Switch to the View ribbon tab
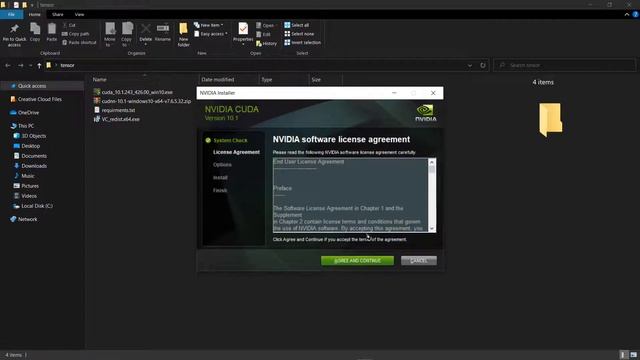This screenshot has height=360, width=640. click(79, 14)
